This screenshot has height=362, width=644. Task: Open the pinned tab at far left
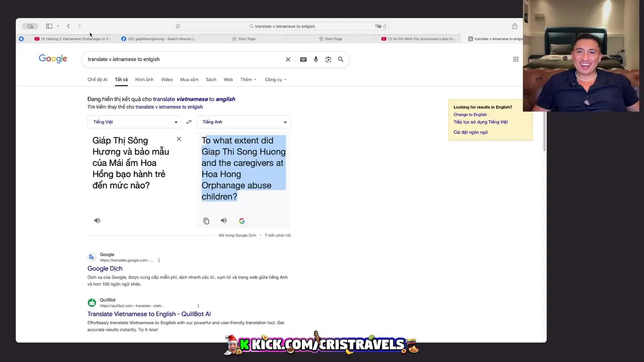21,39
